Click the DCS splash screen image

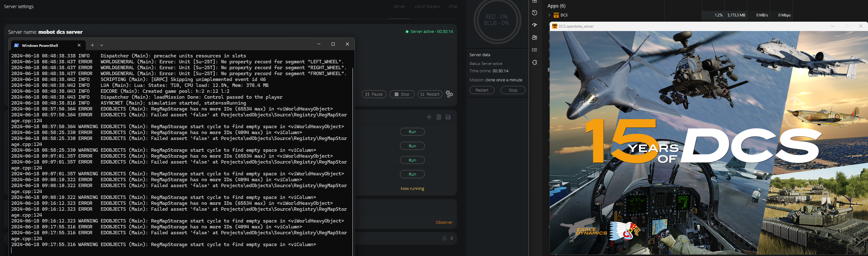pyautogui.click(x=709, y=143)
